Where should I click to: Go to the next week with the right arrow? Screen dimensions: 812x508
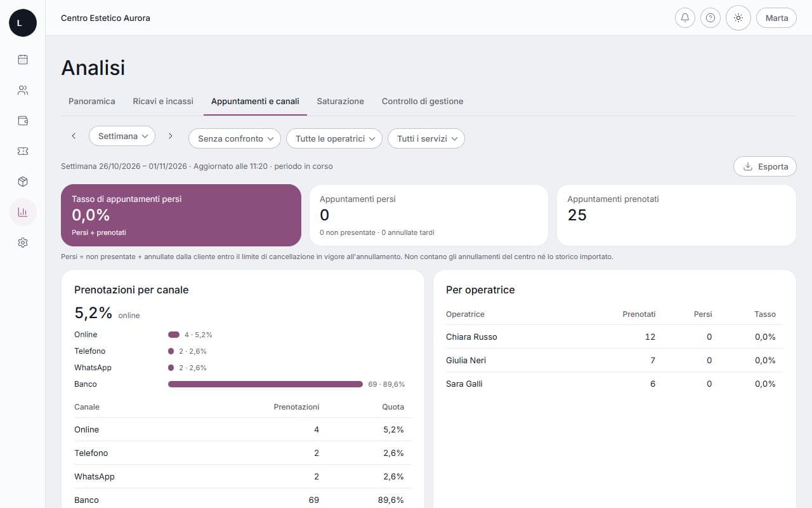170,136
